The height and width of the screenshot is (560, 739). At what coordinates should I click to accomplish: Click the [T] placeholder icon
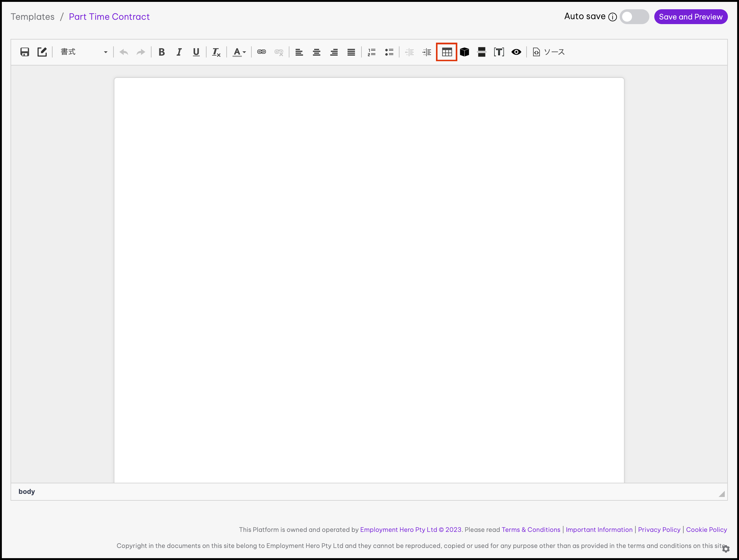point(499,52)
